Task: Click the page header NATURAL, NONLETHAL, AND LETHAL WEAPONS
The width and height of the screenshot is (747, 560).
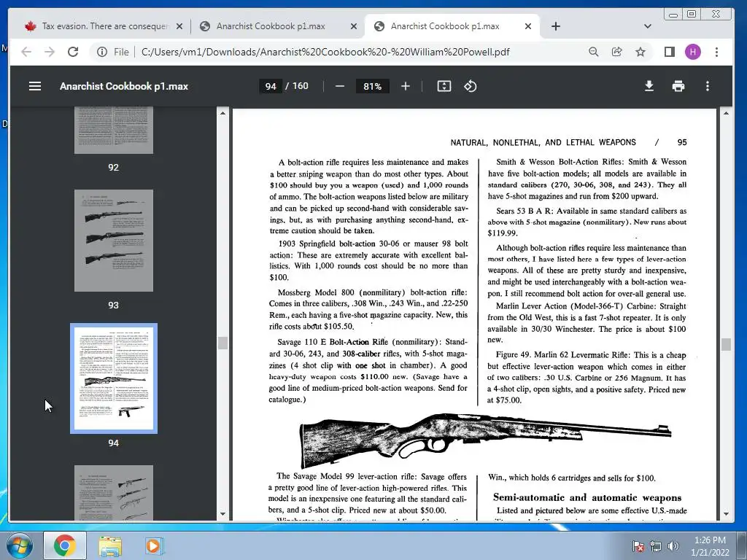Action: click(x=543, y=142)
